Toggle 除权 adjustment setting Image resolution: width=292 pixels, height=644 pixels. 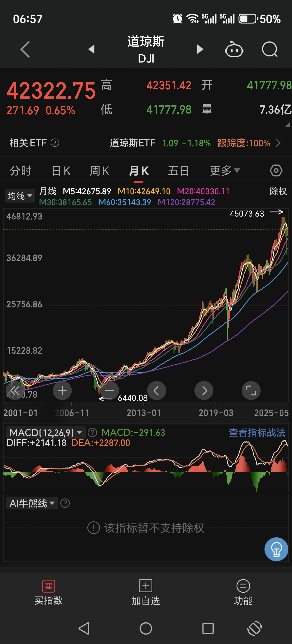(278, 191)
